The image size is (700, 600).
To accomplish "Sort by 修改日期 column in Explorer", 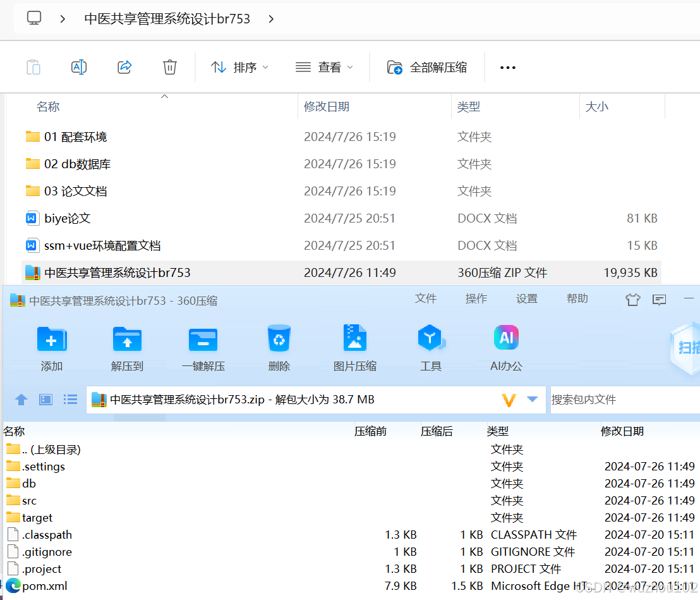I will click(x=327, y=106).
